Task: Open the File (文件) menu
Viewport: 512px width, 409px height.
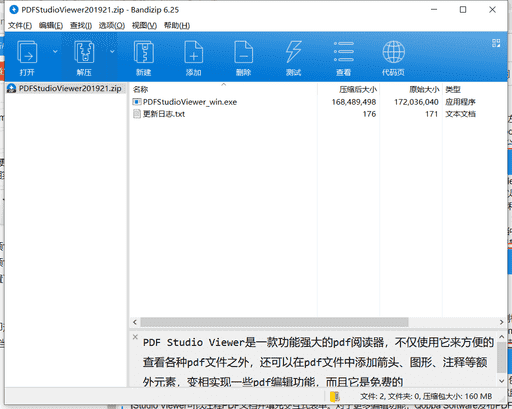Action: click(20, 26)
